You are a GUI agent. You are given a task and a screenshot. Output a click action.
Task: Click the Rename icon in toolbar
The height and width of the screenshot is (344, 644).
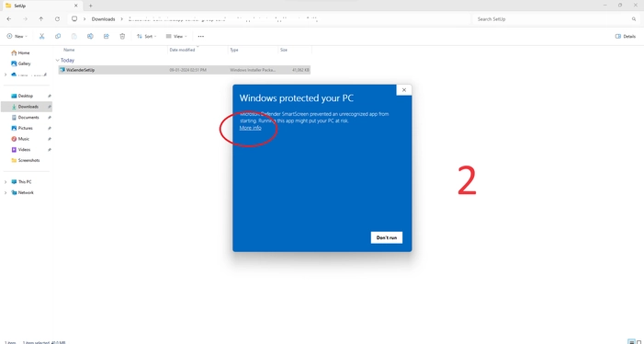[90, 36]
